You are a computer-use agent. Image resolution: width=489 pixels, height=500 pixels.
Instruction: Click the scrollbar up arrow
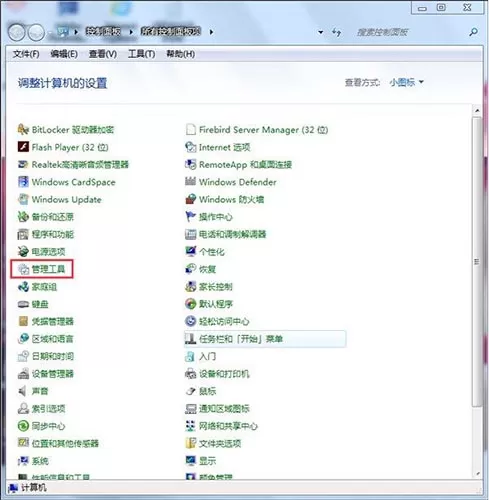point(477,111)
